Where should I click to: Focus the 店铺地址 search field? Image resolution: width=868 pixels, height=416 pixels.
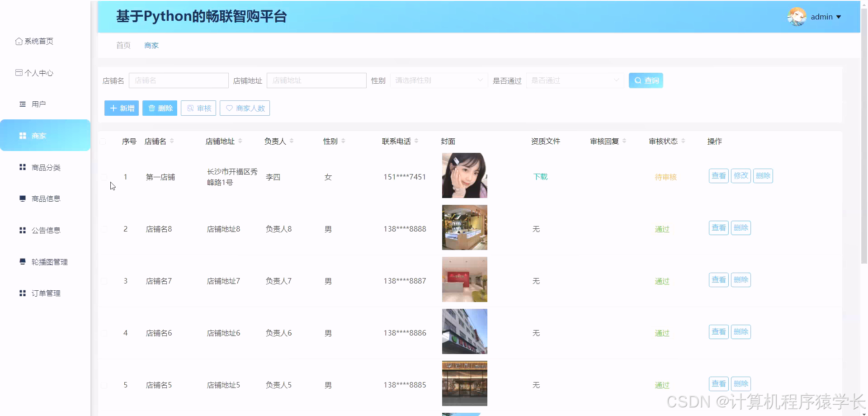pyautogui.click(x=316, y=80)
